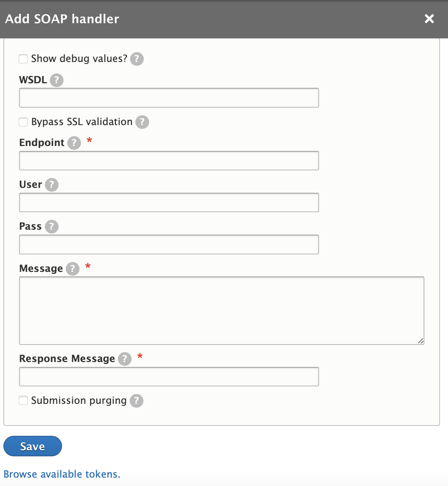Image resolution: width=448 pixels, height=486 pixels.
Task: Focus the WSDL text field
Action: [169, 98]
